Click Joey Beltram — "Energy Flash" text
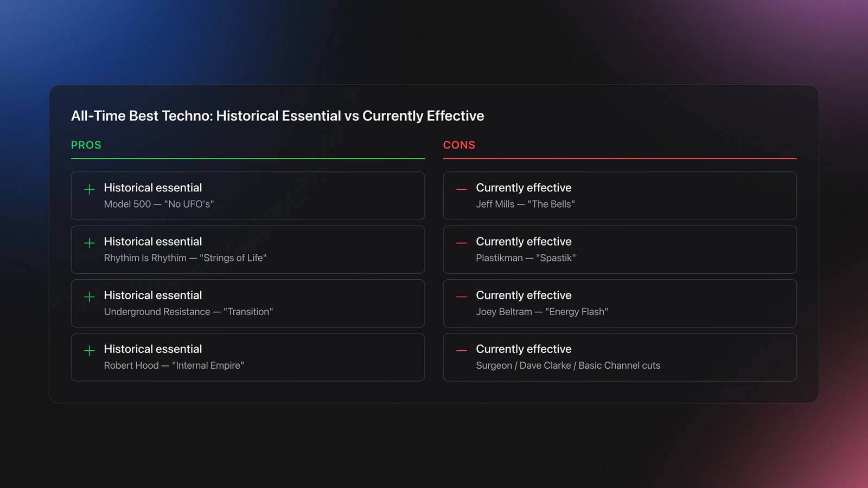Image resolution: width=868 pixels, height=488 pixels. [x=542, y=311]
